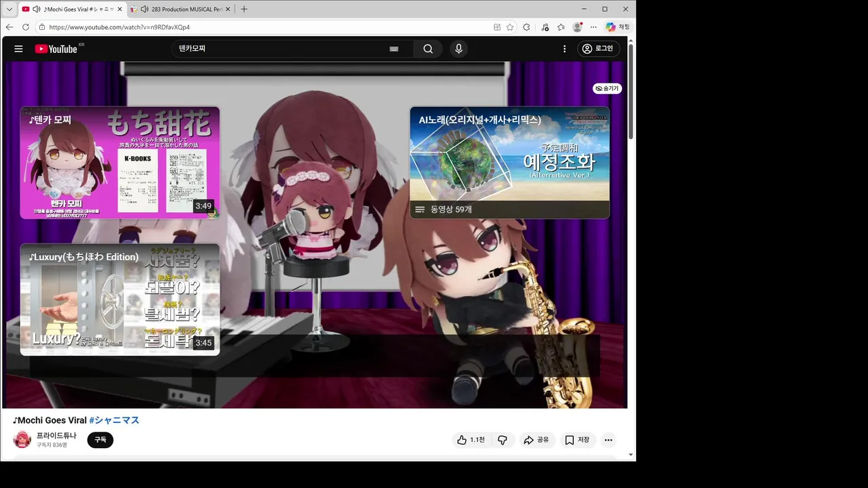
Task: Share the video with 공유 button
Action: [x=536, y=440]
